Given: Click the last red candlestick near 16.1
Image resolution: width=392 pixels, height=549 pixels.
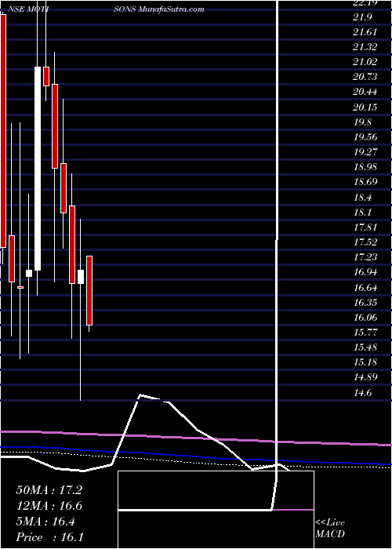Looking at the screenshot, I should click(89, 291).
